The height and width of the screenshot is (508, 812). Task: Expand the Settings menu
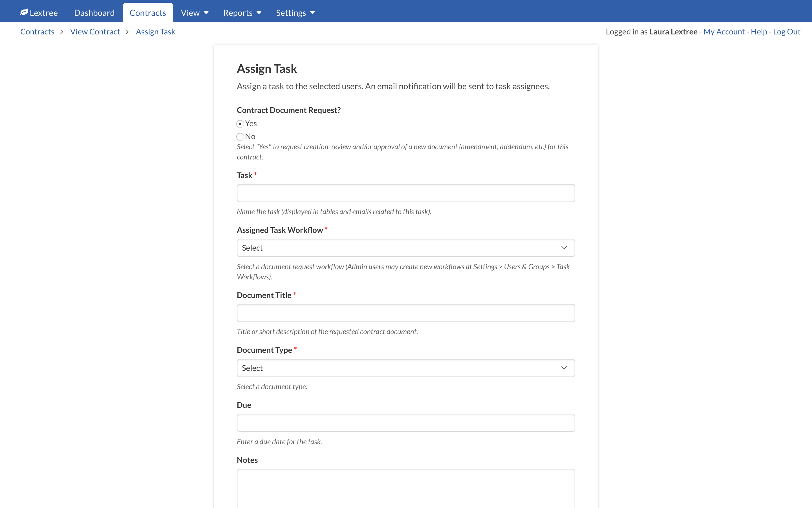[x=295, y=13]
